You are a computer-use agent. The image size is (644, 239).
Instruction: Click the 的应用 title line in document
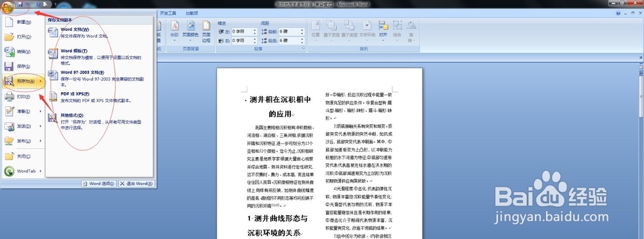pos(279,114)
